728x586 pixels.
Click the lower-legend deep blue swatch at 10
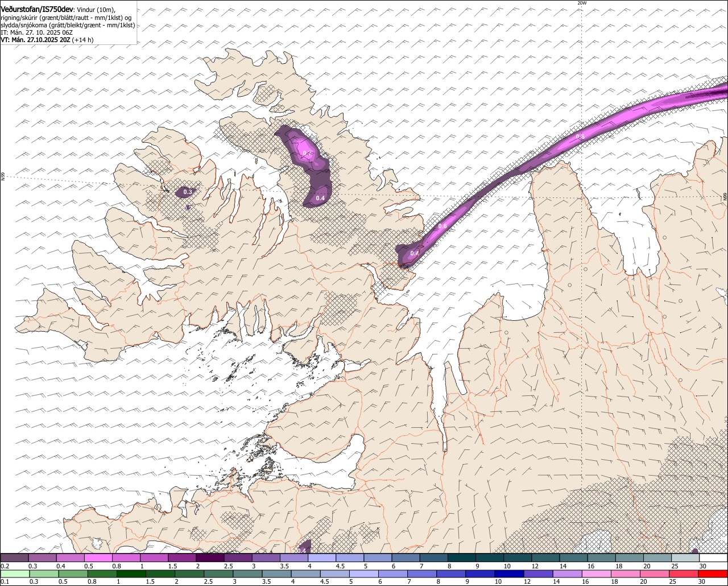pyautogui.click(x=510, y=573)
